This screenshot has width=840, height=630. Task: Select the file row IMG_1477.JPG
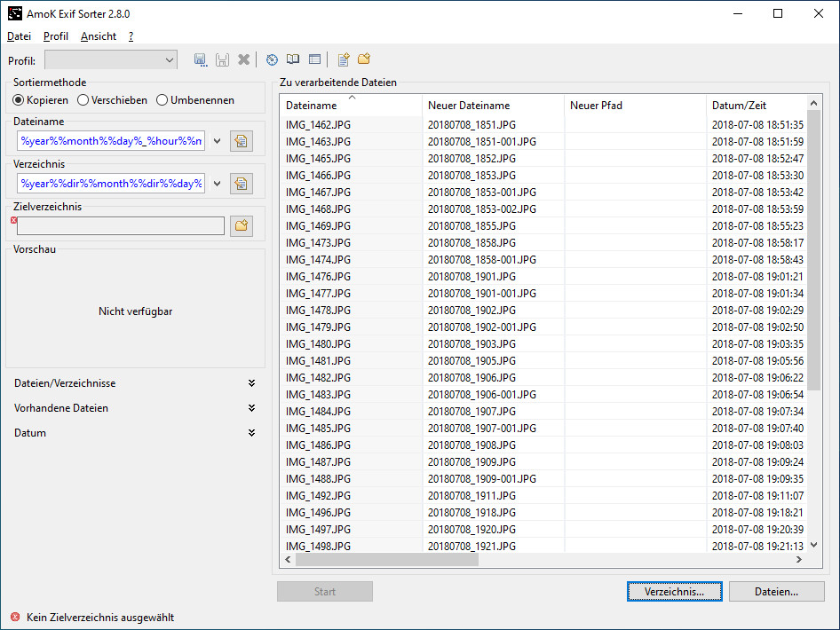(543, 294)
